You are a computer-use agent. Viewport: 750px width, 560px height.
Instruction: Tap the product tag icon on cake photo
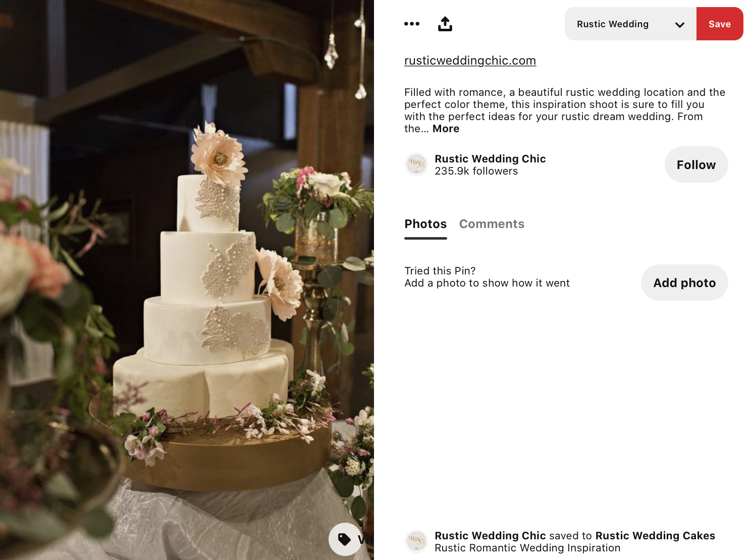[x=345, y=539]
